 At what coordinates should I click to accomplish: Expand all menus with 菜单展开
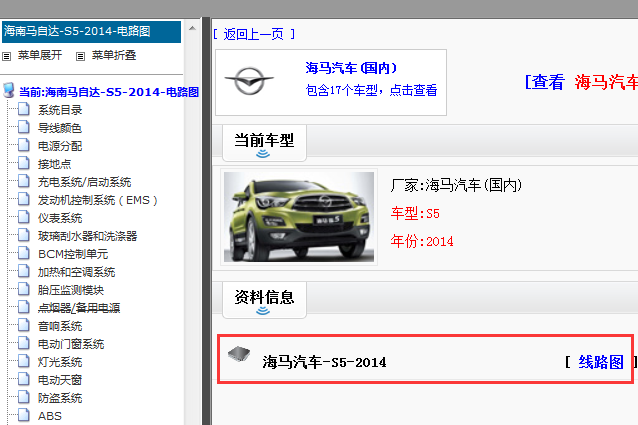pyautogui.click(x=40, y=55)
